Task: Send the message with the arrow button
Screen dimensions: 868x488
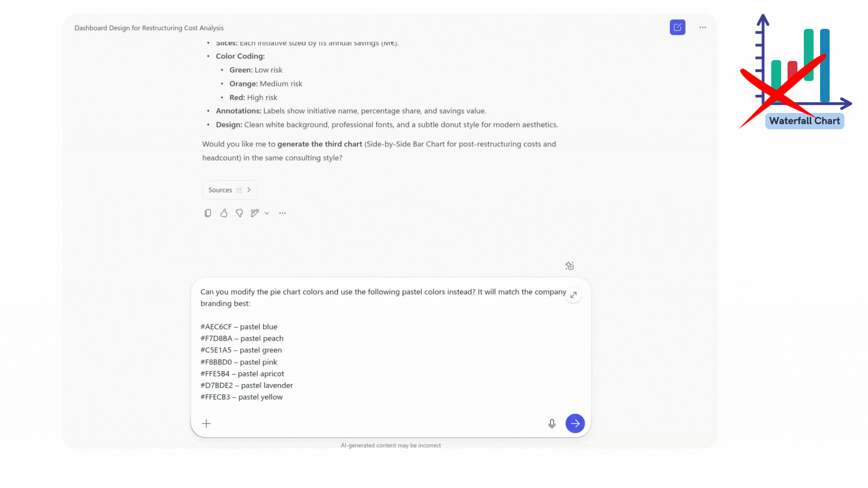Action: (x=575, y=423)
